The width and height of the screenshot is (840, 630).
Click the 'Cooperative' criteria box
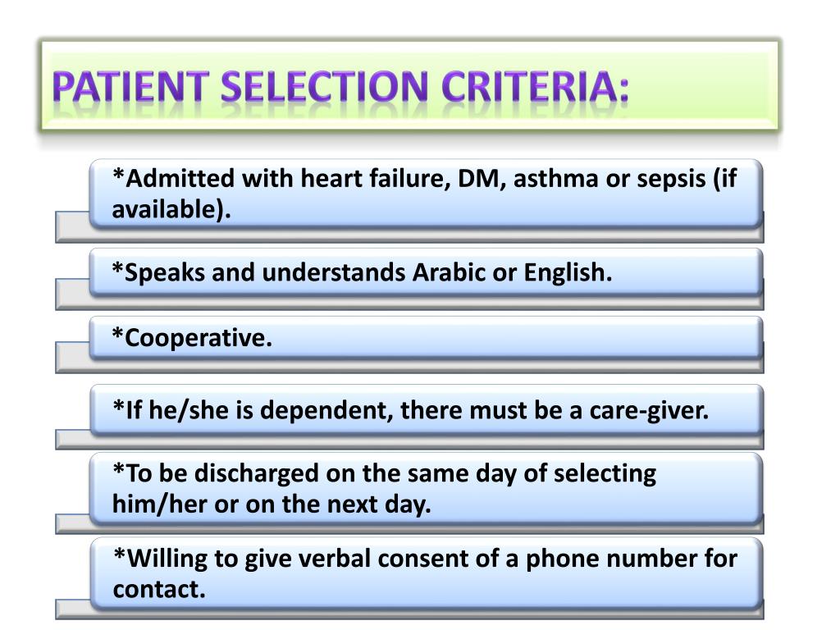pos(426,337)
